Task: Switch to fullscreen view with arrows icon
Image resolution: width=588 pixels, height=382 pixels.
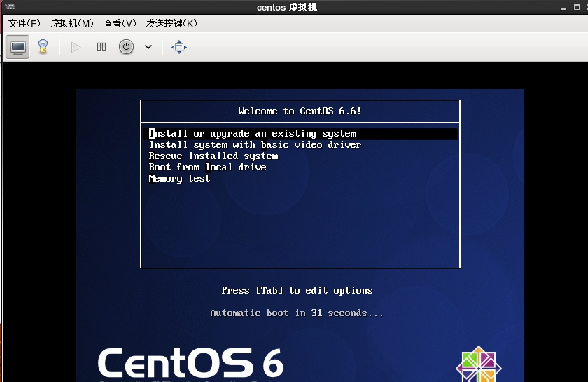Action: (179, 47)
